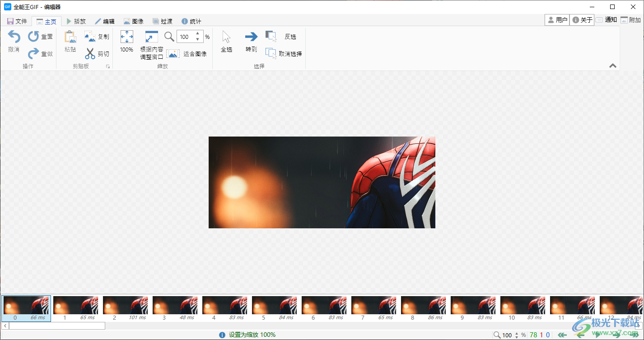Click the ribbon zoom magnifier icon
Image resolution: width=644 pixels, height=340 pixels.
coord(169,37)
